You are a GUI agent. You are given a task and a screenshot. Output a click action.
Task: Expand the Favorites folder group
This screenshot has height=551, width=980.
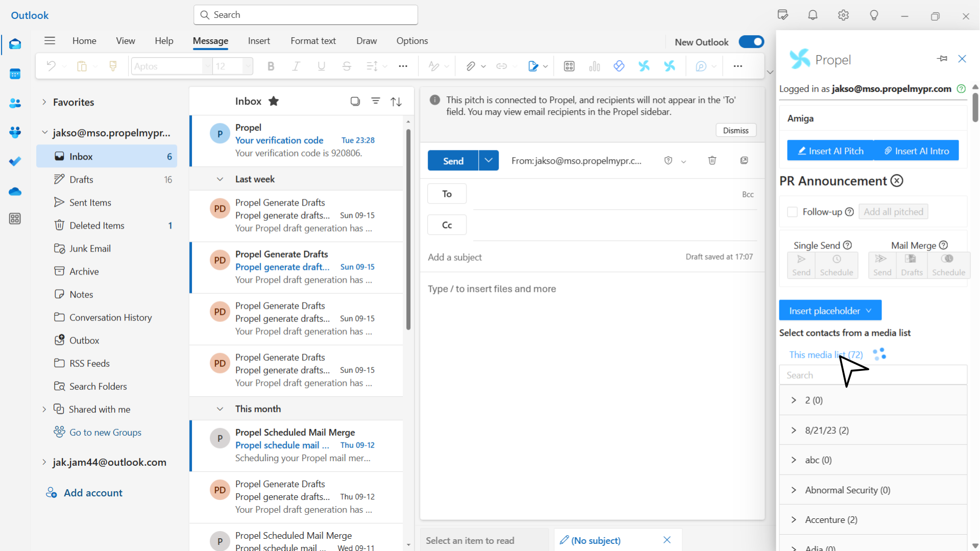click(44, 102)
